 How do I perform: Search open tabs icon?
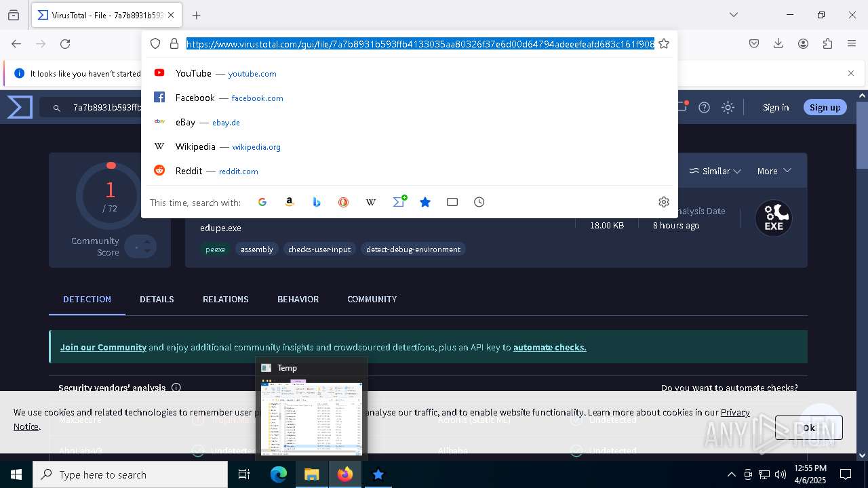[x=452, y=202]
